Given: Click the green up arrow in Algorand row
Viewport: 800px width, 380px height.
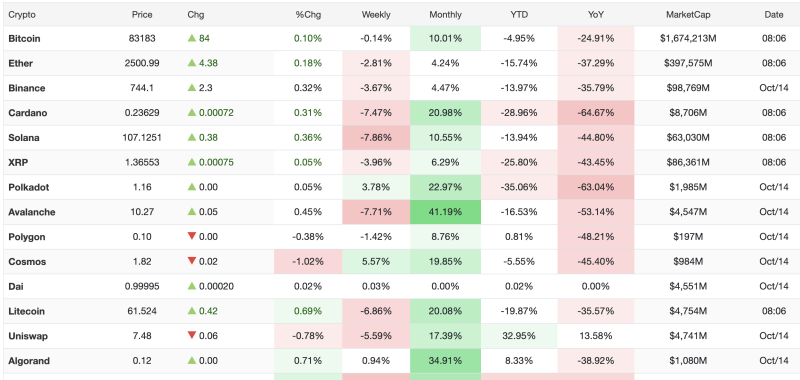Looking at the screenshot, I should [192, 361].
